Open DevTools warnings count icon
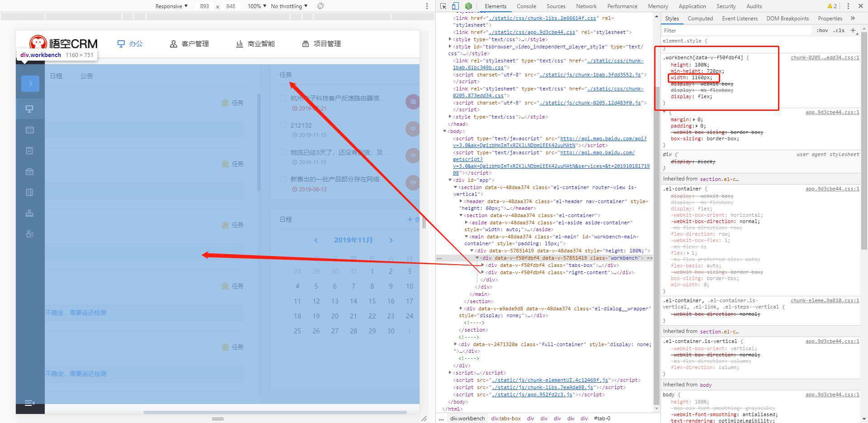Screen dimensions: 868x423 pyautogui.click(x=832, y=6)
